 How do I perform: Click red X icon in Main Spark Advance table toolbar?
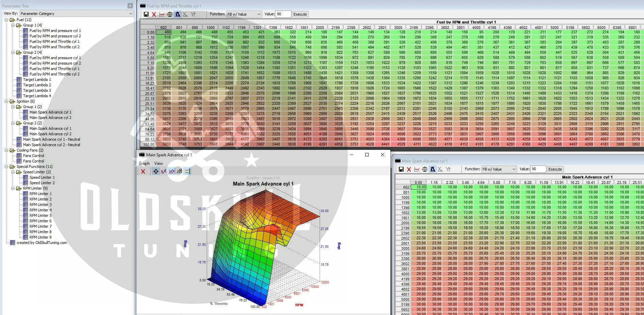coord(409,169)
